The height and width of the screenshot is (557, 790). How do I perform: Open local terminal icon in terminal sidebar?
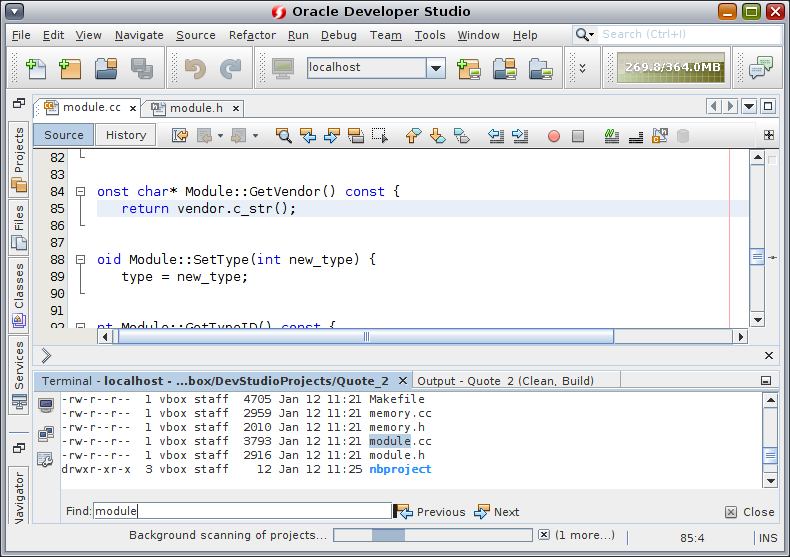click(46, 405)
